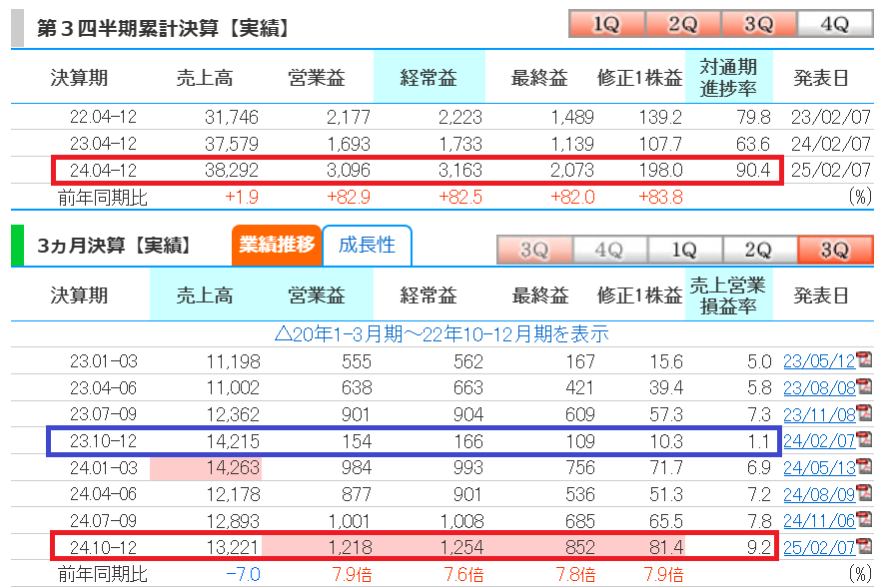Show 20年1-3月期～22年10-12月期 earlier periods link
This screenshot has height=588, width=884.
pos(442,334)
